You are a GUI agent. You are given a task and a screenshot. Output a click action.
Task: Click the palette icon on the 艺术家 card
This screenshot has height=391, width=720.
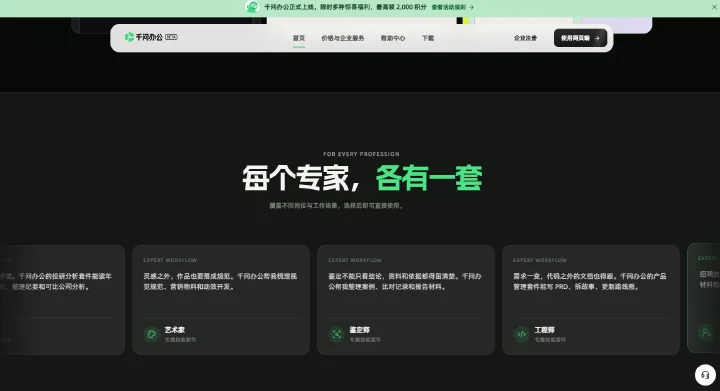tap(152, 334)
